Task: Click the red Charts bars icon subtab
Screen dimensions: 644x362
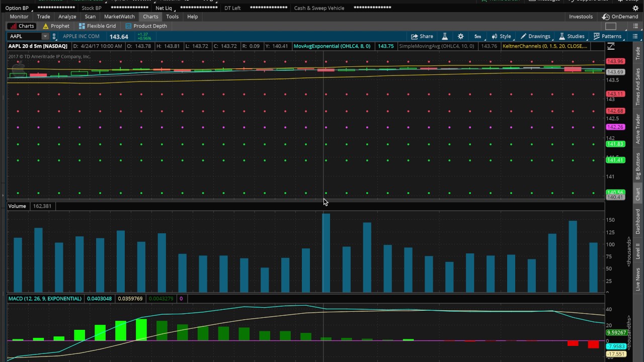Action: click(14, 26)
